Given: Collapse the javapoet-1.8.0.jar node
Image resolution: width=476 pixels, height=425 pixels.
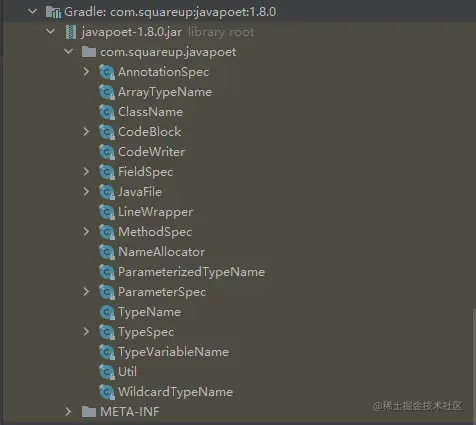Looking at the screenshot, I should (51, 32).
